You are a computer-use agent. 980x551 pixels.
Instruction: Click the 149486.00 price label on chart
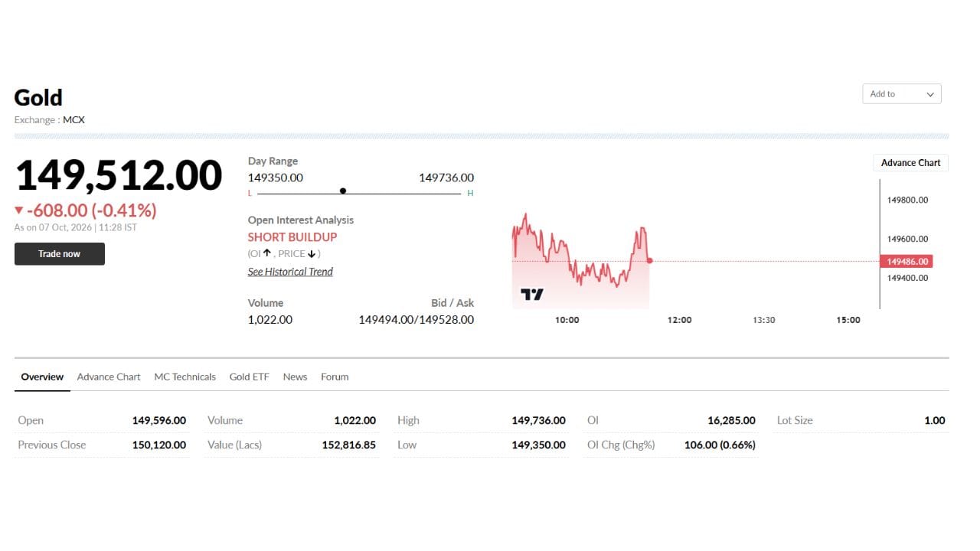coord(906,262)
